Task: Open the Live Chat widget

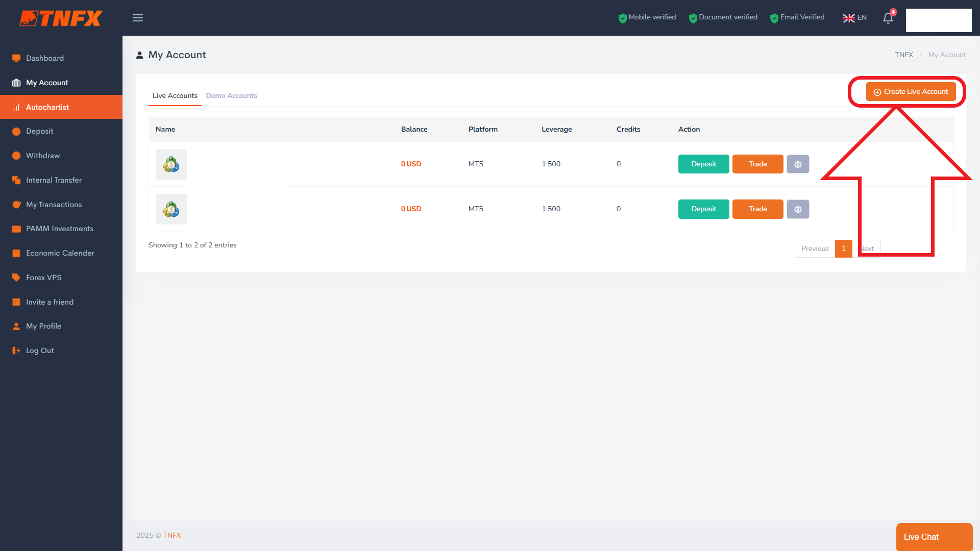Action: click(934, 537)
